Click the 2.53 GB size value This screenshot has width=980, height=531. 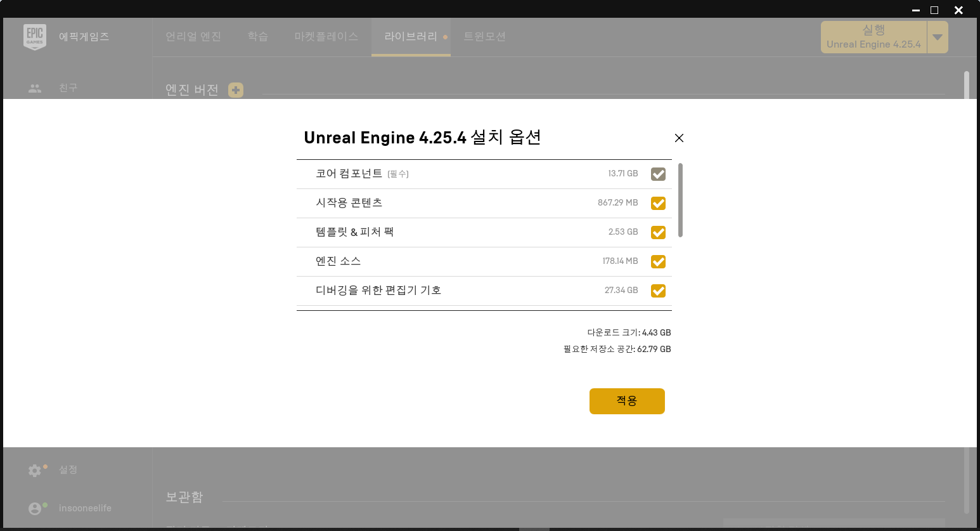623,232
